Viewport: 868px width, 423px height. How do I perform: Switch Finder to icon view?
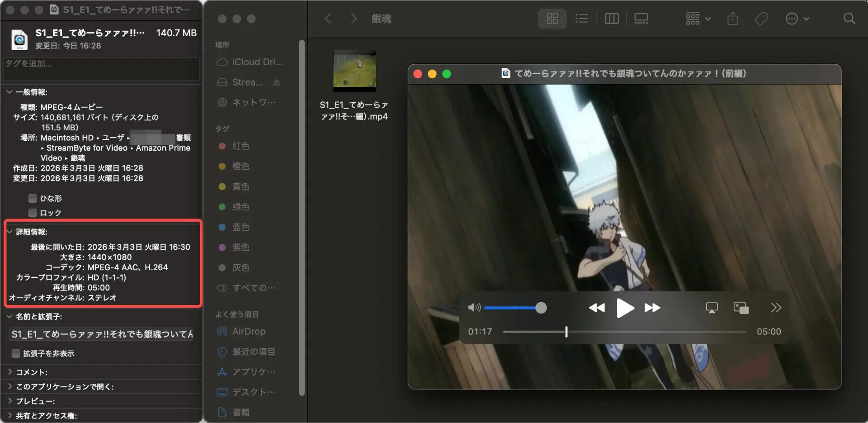pos(552,19)
